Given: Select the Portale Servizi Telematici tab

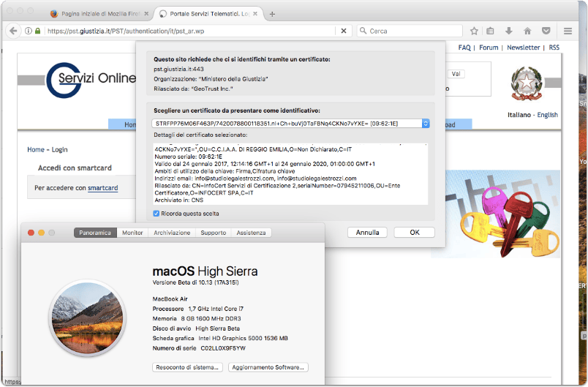Looking at the screenshot, I should point(208,13).
